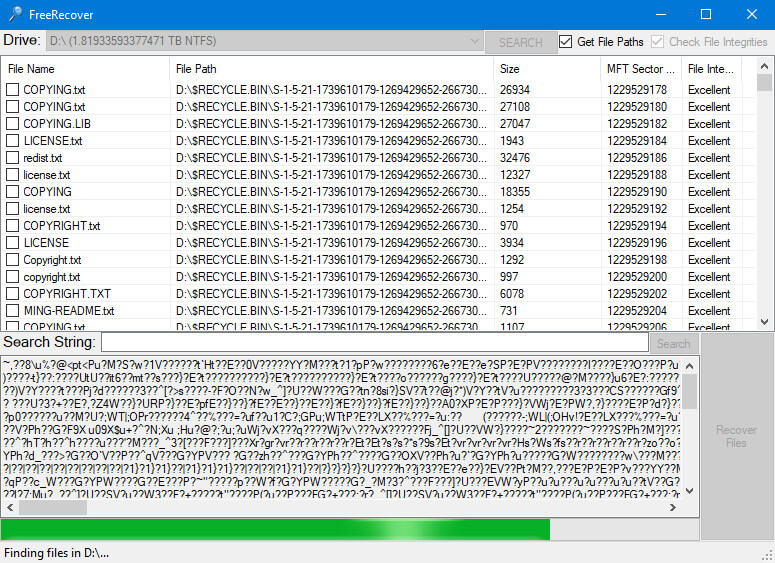Viewport: 775px width, 563px height.
Task: Sort by the MFT Sector column header
Action: [641, 69]
